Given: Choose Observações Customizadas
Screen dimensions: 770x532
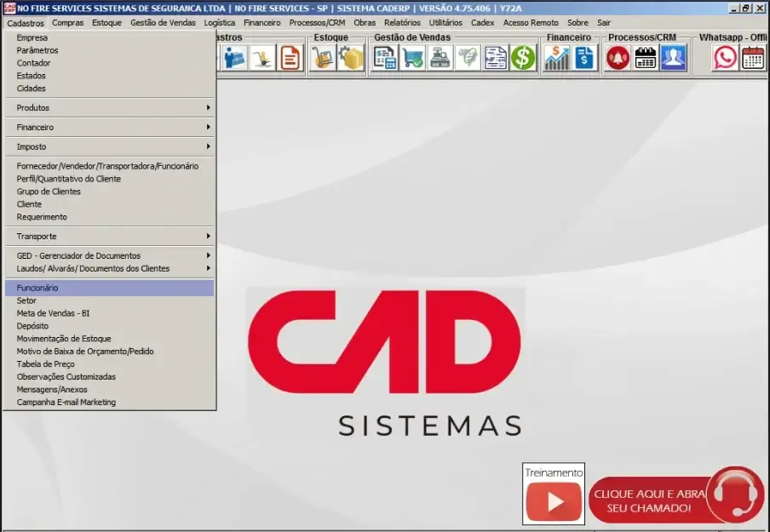Looking at the screenshot, I should pos(109,377).
